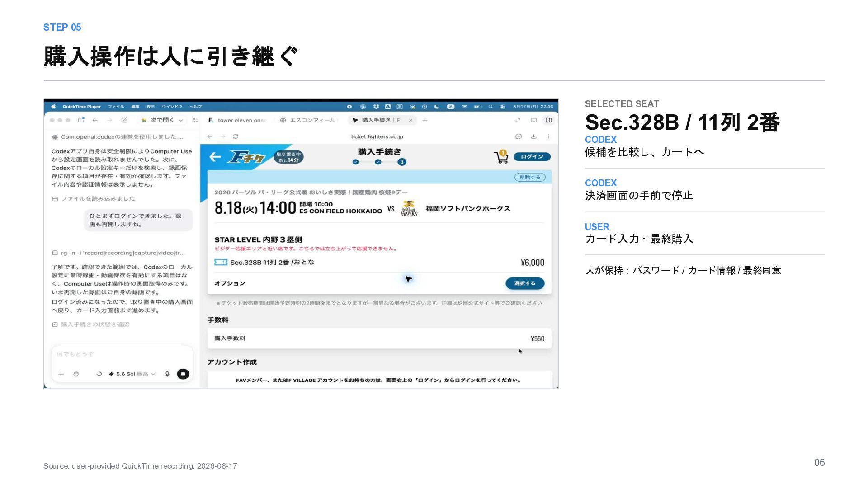This screenshot has height=488, width=868.
Task: Close the 購入手続き browser tab
Action: [x=410, y=120]
